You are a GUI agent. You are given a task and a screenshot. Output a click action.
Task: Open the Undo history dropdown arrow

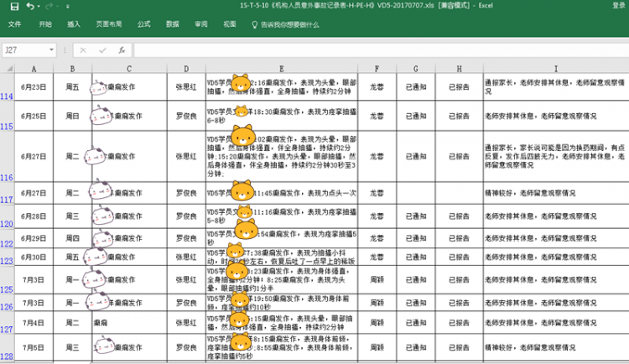[39, 6]
